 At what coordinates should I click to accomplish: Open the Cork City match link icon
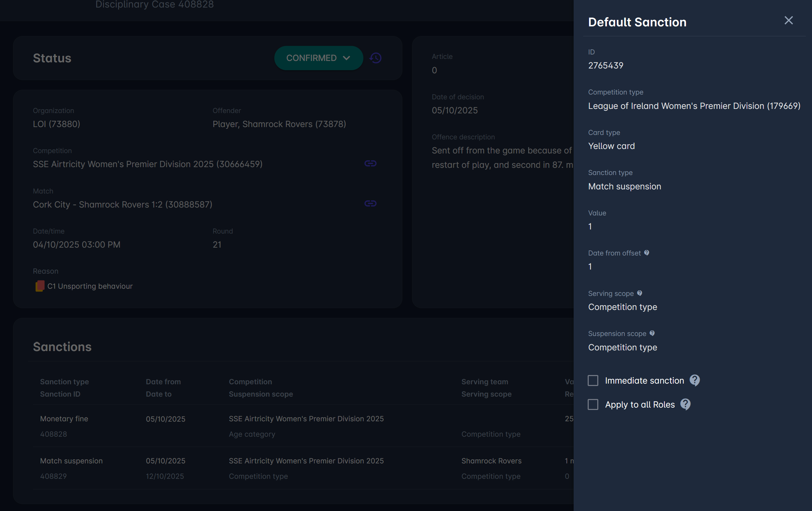tap(370, 203)
